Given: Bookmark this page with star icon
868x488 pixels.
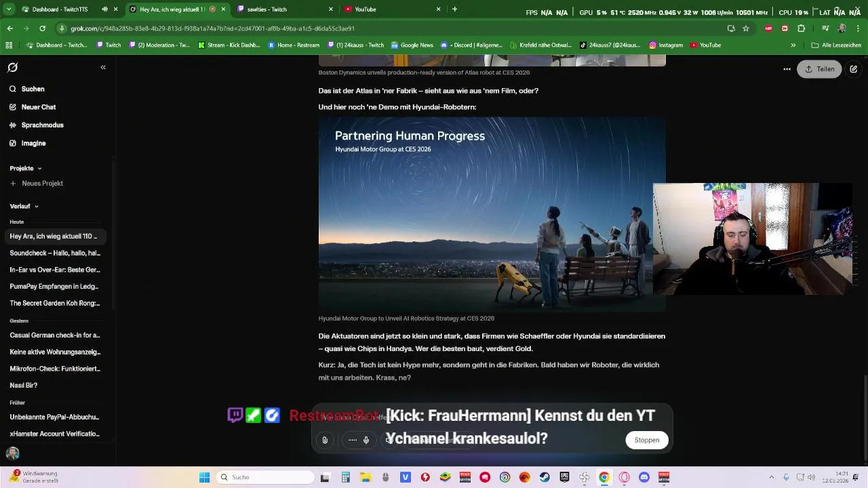Looking at the screenshot, I should [746, 28].
